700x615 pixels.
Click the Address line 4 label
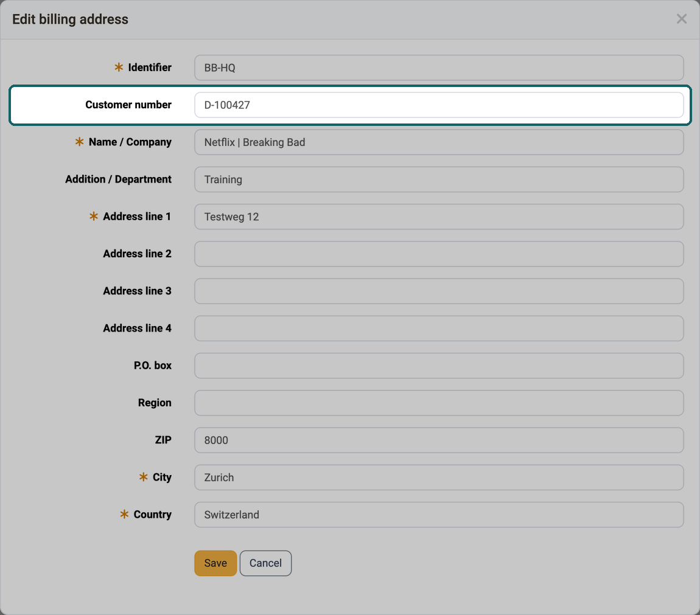click(137, 328)
